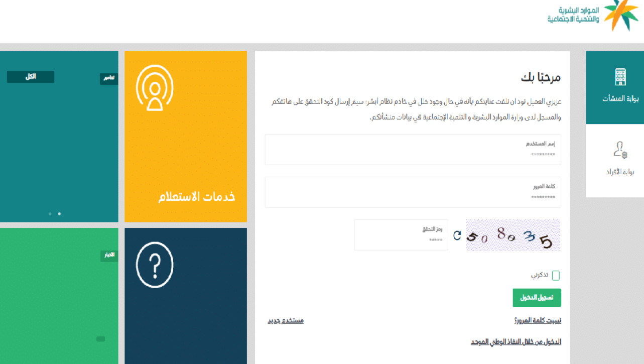Toggle the تذكرني remember me checkbox

[556, 276]
